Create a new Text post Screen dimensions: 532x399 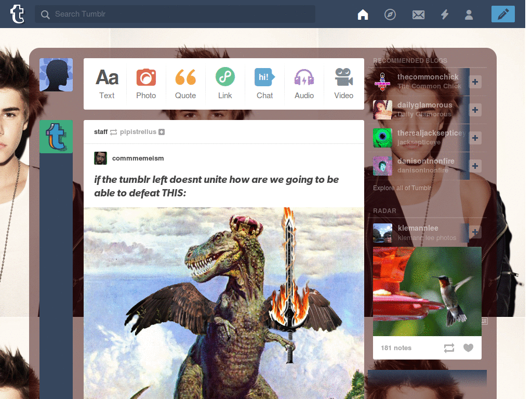point(107,84)
